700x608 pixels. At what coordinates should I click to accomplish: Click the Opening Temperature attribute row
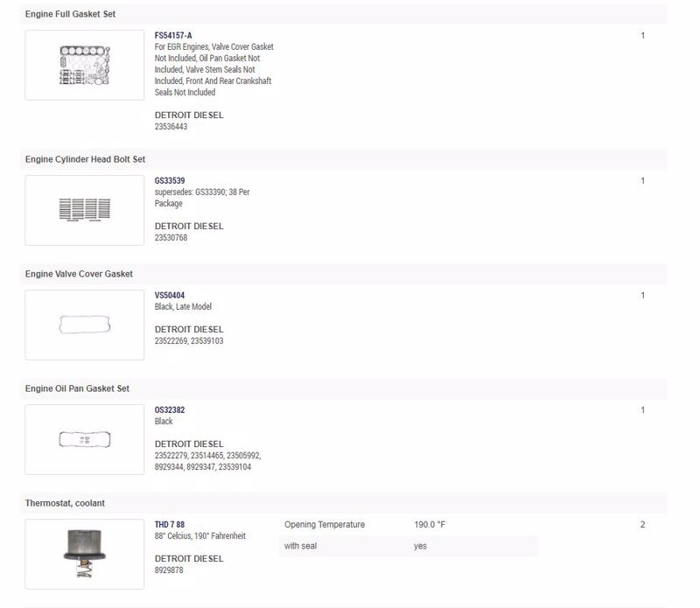pos(408,525)
